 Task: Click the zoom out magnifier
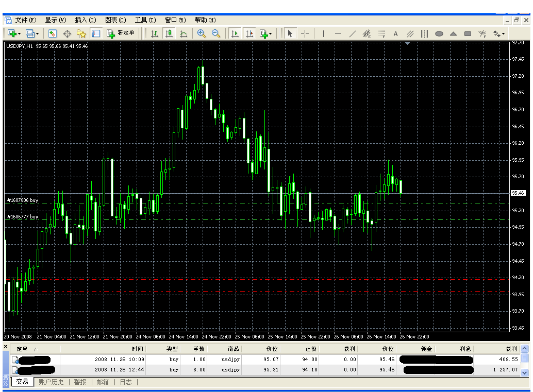[216, 33]
